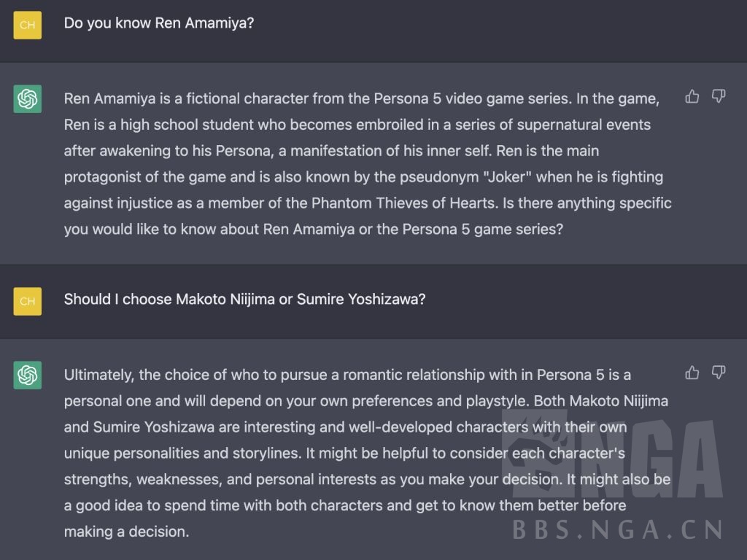
Task: Click the ChatGPT logo beside the romance advice answer
Action: (x=28, y=375)
